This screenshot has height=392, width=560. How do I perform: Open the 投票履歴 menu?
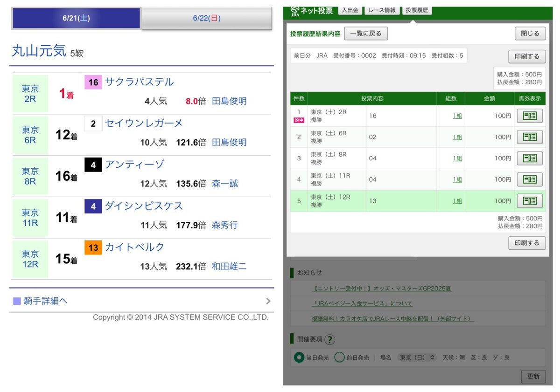pyautogui.click(x=417, y=10)
